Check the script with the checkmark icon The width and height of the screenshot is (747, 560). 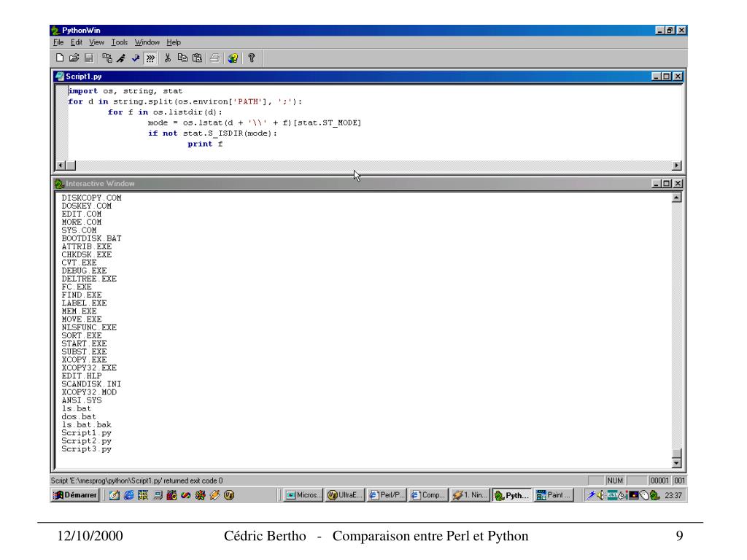136,58
